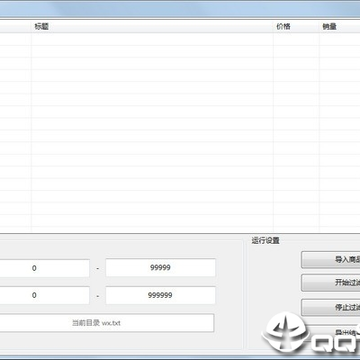Click the 当前目录 wx.txt path field
Viewport: 360px width, 360px height.
coord(106,323)
